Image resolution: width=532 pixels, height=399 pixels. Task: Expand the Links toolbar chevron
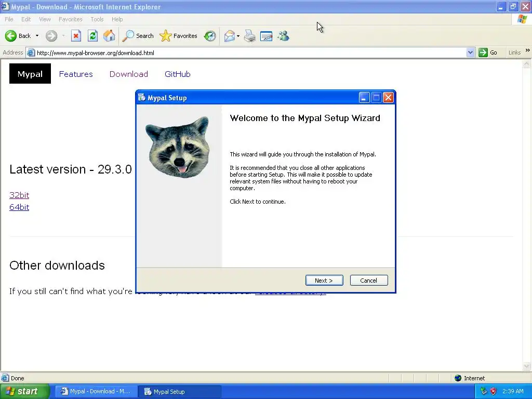click(528, 50)
